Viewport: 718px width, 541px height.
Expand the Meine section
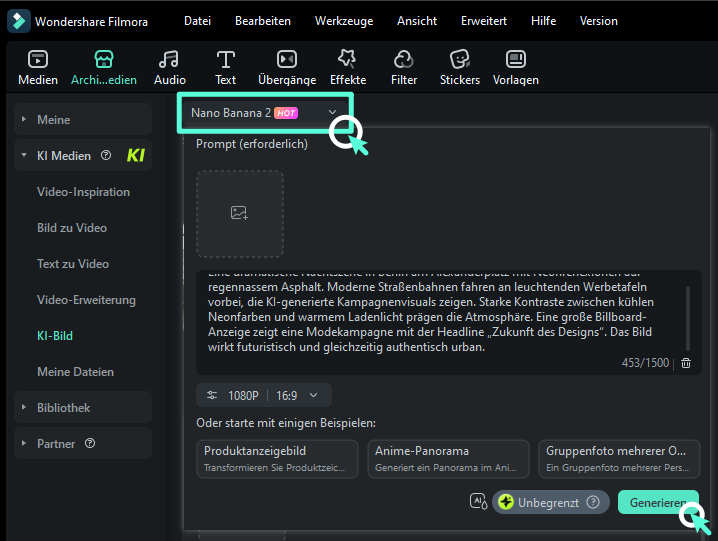tap(83, 120)
